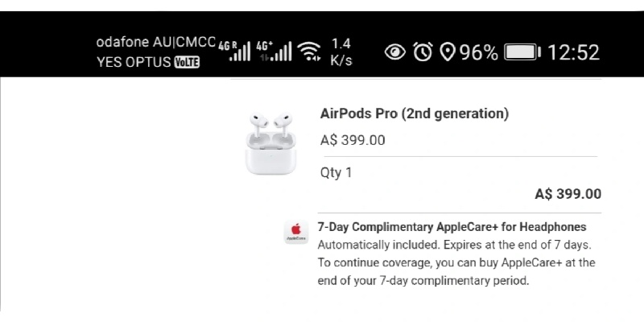Image resolution: width=644 pixels, height=322 pixels.
Task: Click the unit price under the product title
Action: coord(353,140)
